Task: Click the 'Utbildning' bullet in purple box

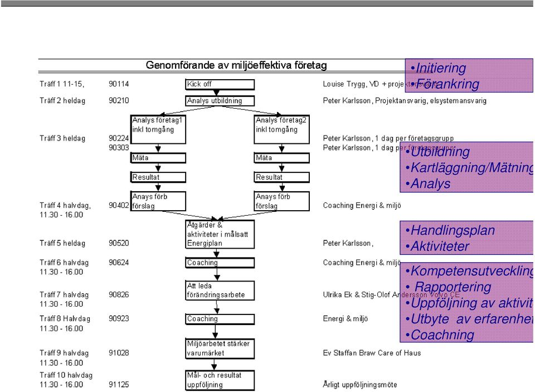Action: [437, 152]
